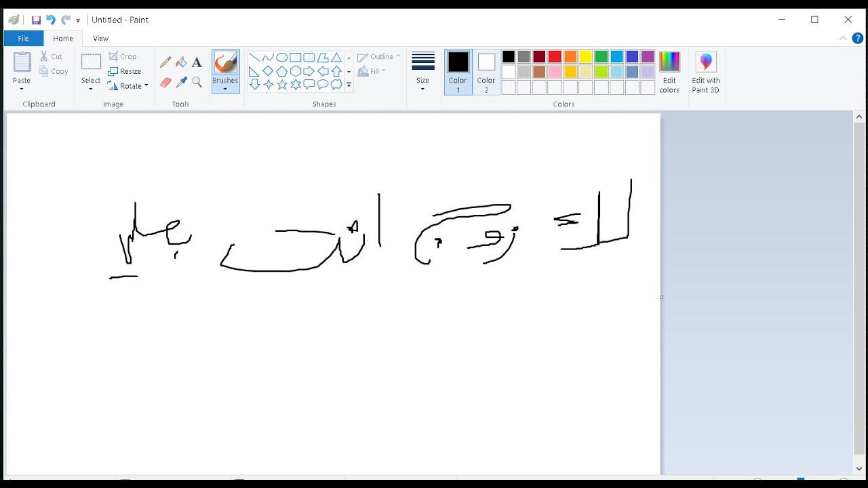Screen dimensions: 868x488
Task: Open the Select dropdown arrow
Action: click(91, 89)
